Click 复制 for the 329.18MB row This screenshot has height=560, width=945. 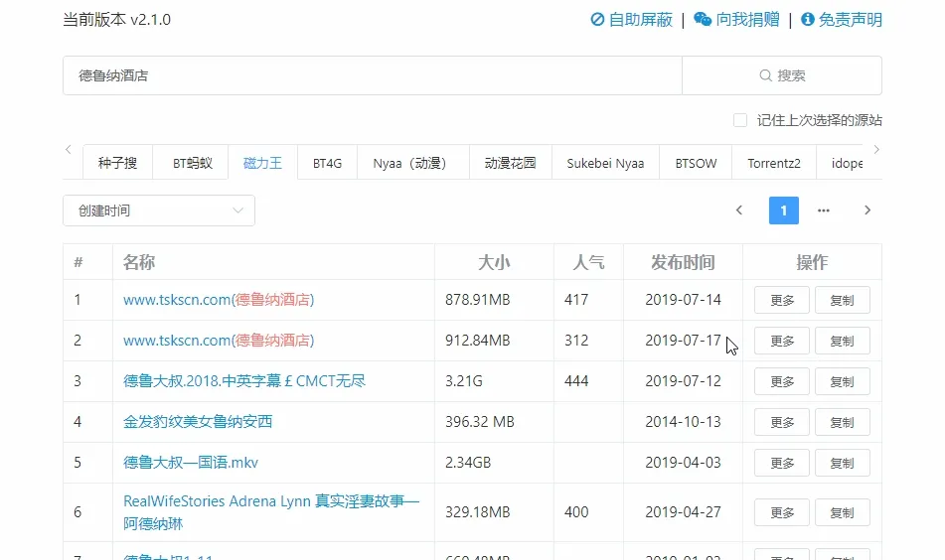(843, 512)
